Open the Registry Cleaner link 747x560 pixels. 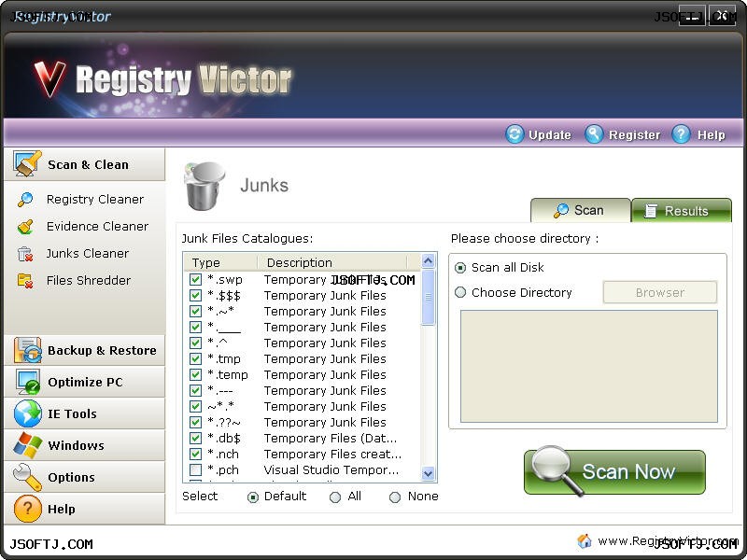[95, 200]
